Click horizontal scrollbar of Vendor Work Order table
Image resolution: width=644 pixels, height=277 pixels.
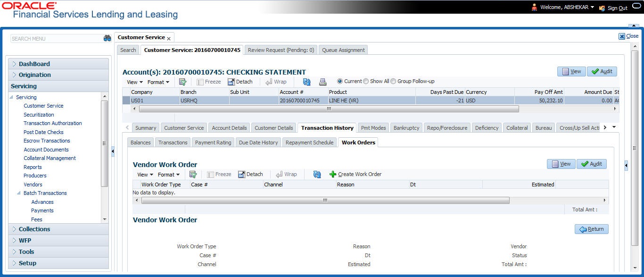click(x=325, y=201)
